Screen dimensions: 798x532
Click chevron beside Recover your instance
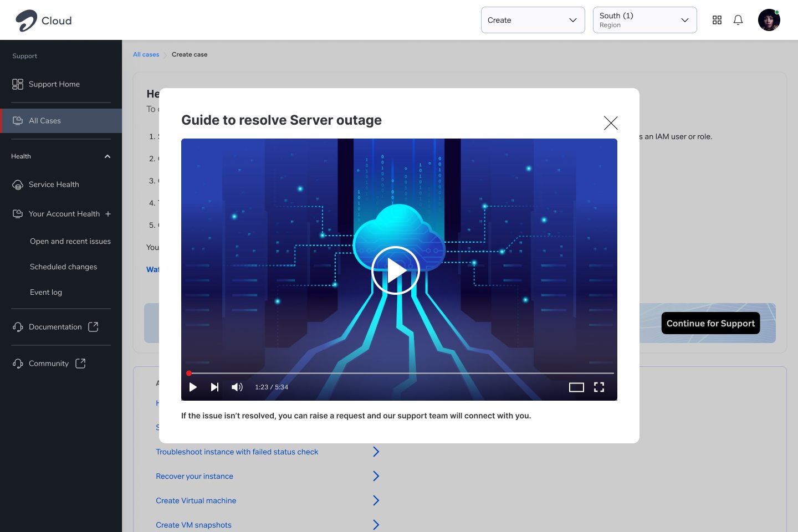(376, 476)
